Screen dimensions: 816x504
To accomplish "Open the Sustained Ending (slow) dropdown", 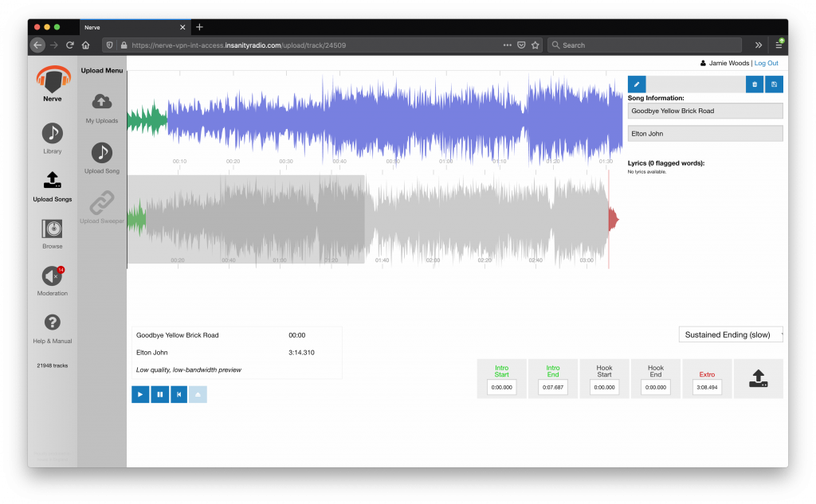I will tap(731, 334).
